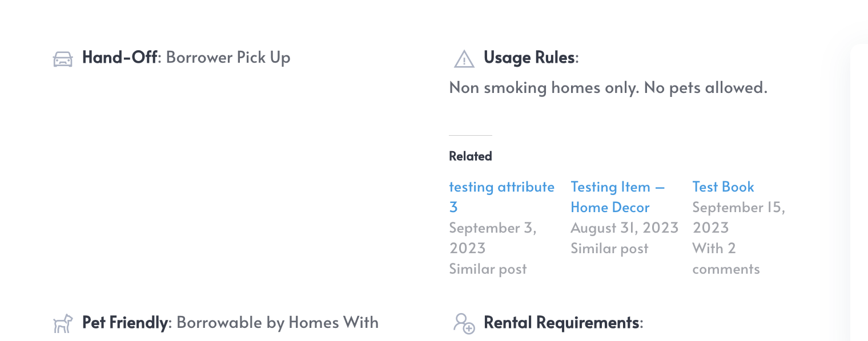Click the Rental Requirements heading
Screen dimensions: 868x341
point(561,323)
